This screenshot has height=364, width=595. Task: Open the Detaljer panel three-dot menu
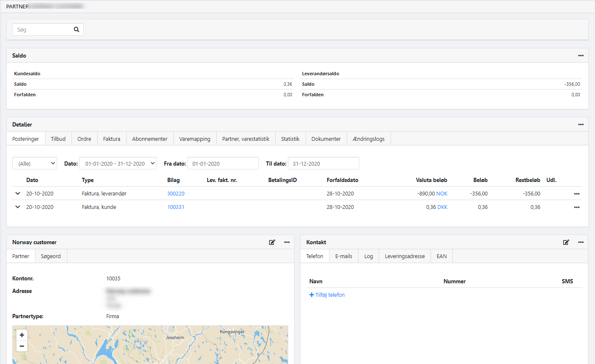pos(581,124)
